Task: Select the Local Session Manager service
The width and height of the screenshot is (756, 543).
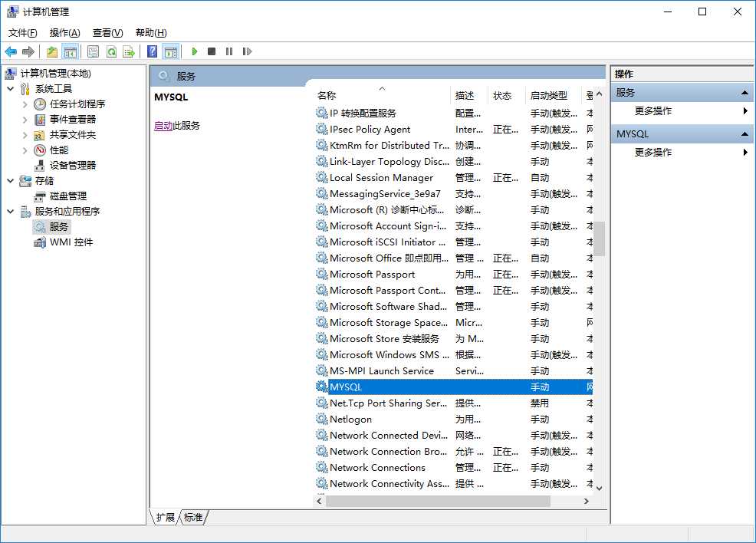Action: click(454, 178)
